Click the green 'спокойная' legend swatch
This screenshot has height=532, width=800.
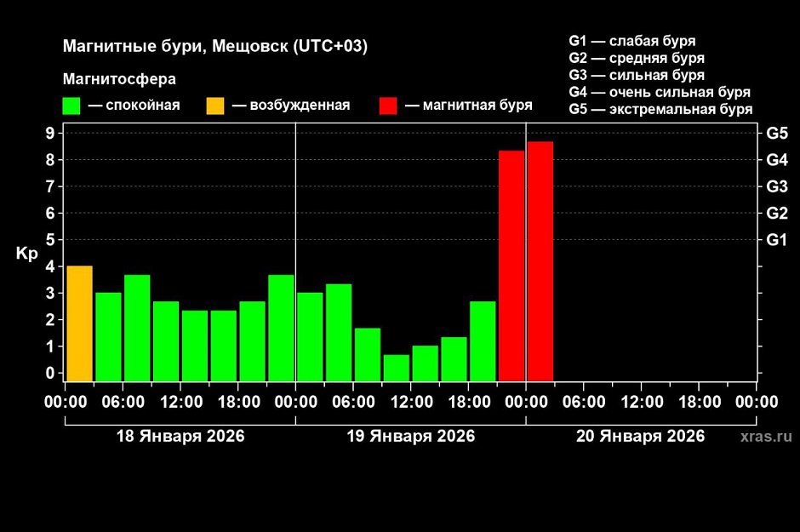point(71,106)
